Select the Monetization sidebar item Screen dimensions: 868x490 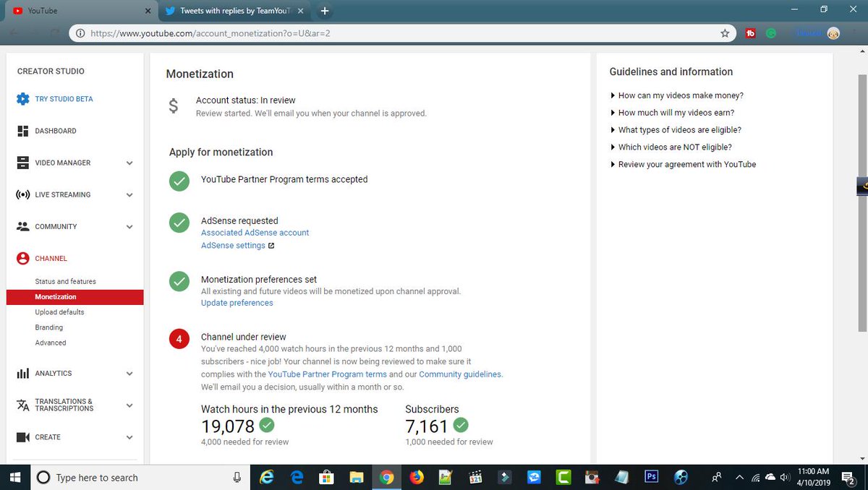[75, 297]
